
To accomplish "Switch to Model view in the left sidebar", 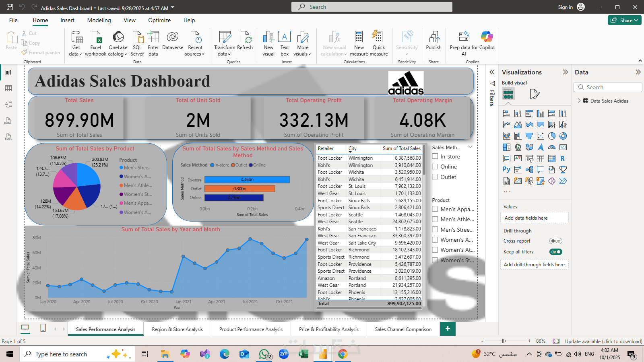I will coord(8,105).
